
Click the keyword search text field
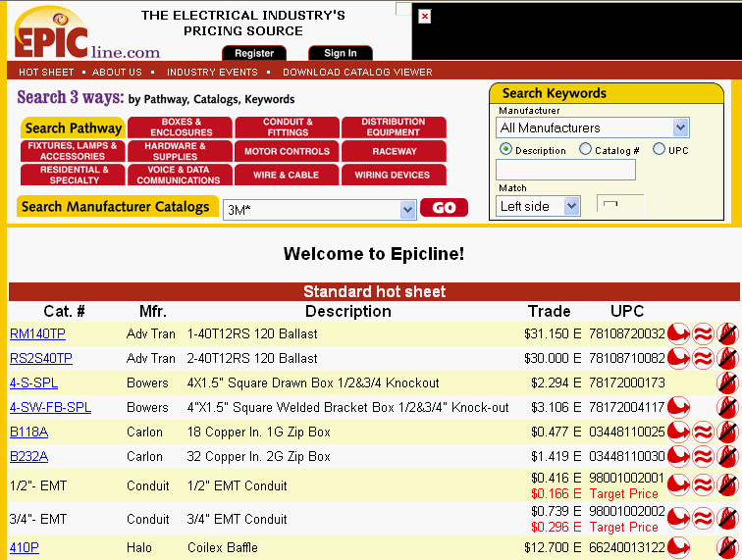pos(565,170)
